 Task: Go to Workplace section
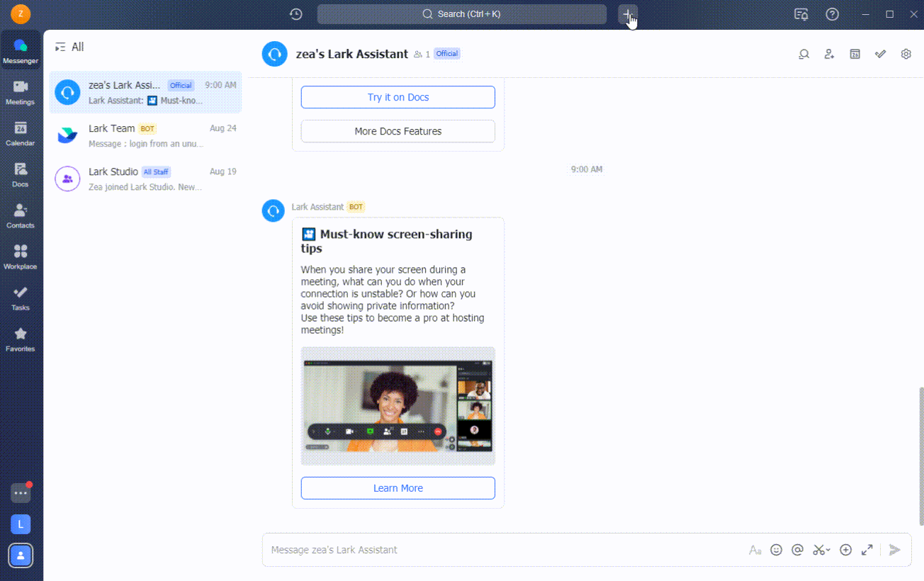(x=20, y=256)
